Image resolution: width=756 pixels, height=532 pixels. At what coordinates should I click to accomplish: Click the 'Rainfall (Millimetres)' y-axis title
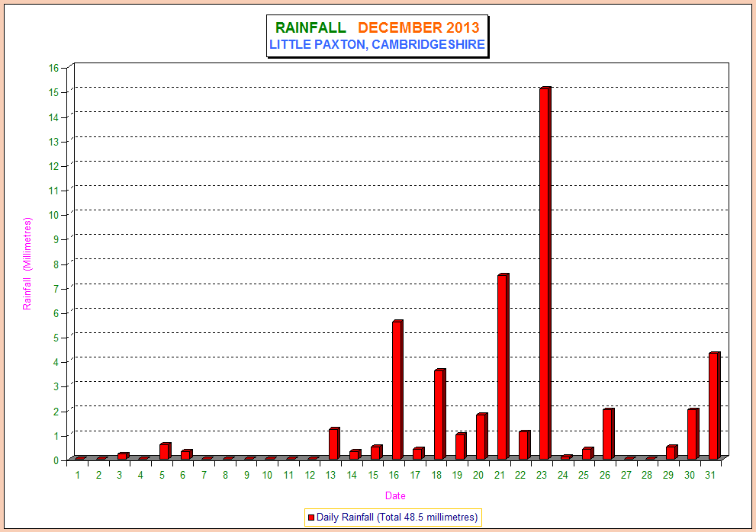27,264
